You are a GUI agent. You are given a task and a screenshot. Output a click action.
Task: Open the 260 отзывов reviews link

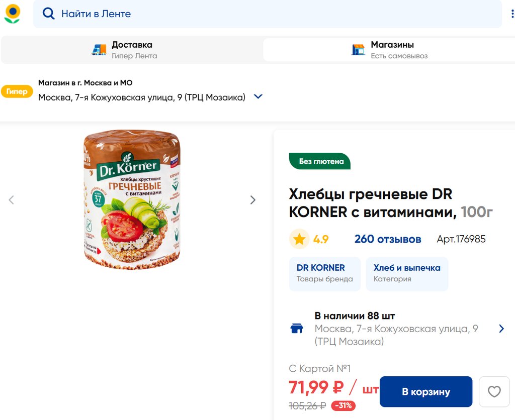click(x=387, y=239)
